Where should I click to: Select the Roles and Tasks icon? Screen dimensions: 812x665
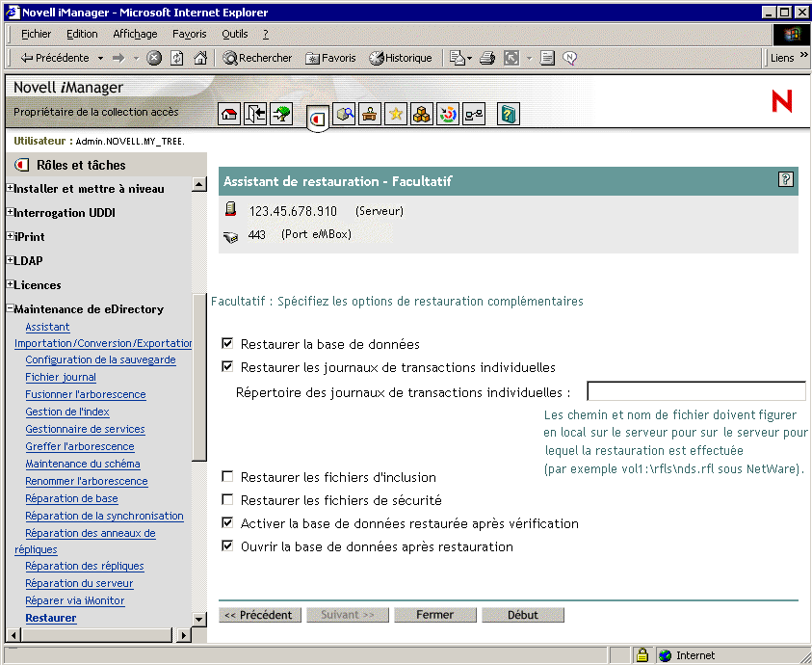click(x=318, y=114)
